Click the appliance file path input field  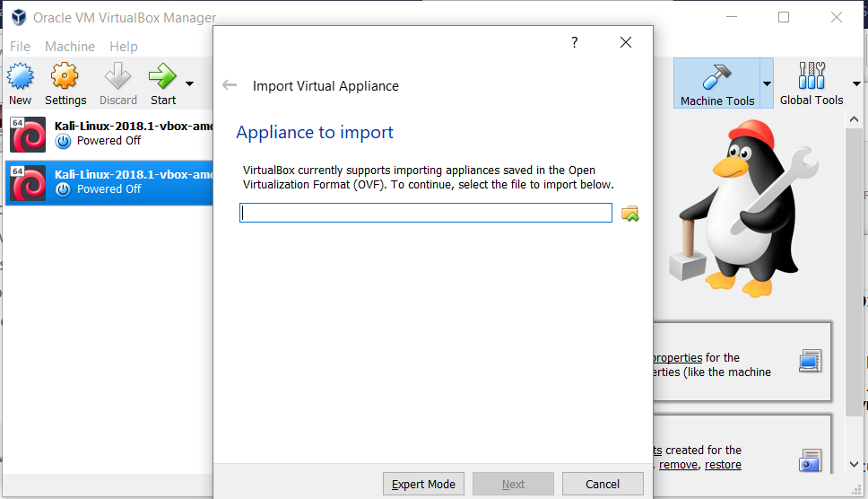tap(426, 213)
